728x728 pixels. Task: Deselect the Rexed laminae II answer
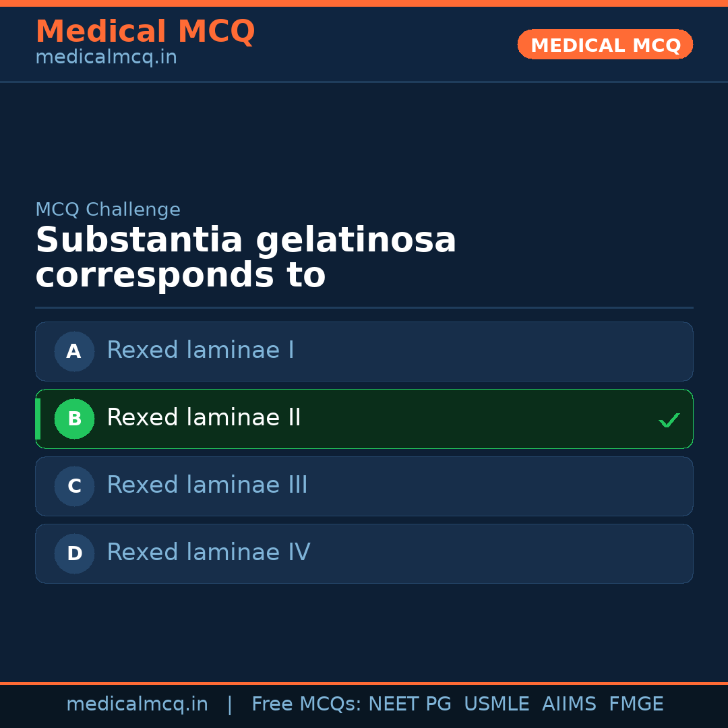click(x=364, y=419)
